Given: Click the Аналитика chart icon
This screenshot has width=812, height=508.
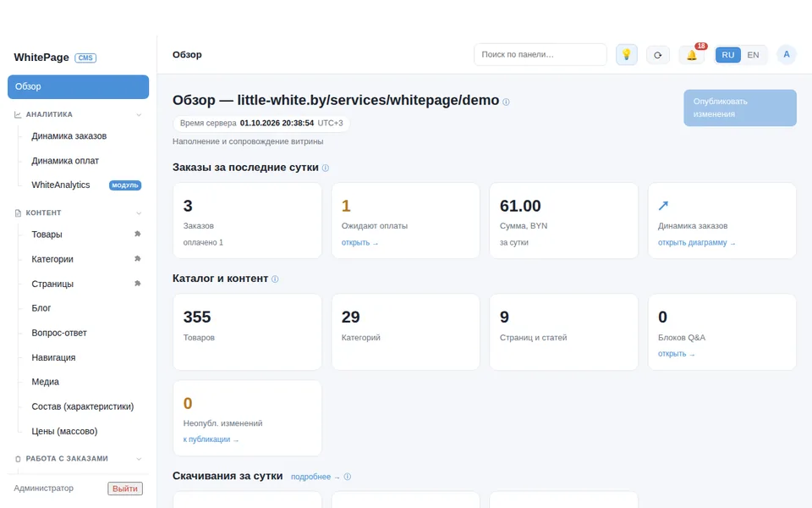Looking at the screenshot, I should tap(18, 114).
